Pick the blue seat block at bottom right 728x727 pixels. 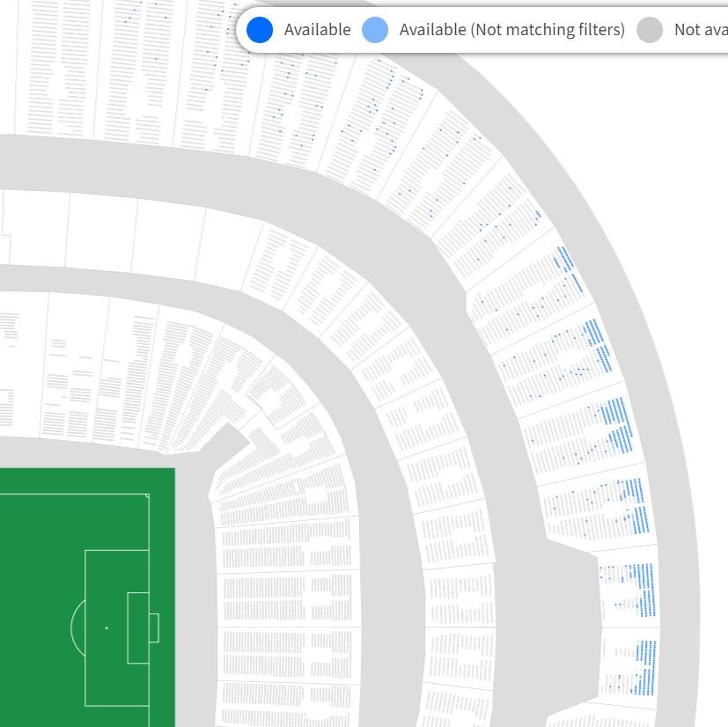click(647, 667)
